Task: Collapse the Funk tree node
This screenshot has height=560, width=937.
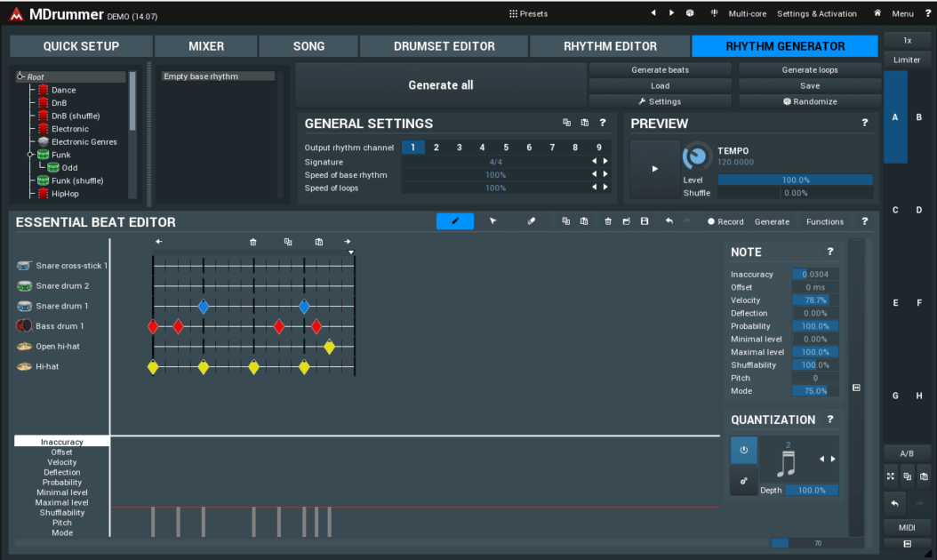Action: coord(30,155)
